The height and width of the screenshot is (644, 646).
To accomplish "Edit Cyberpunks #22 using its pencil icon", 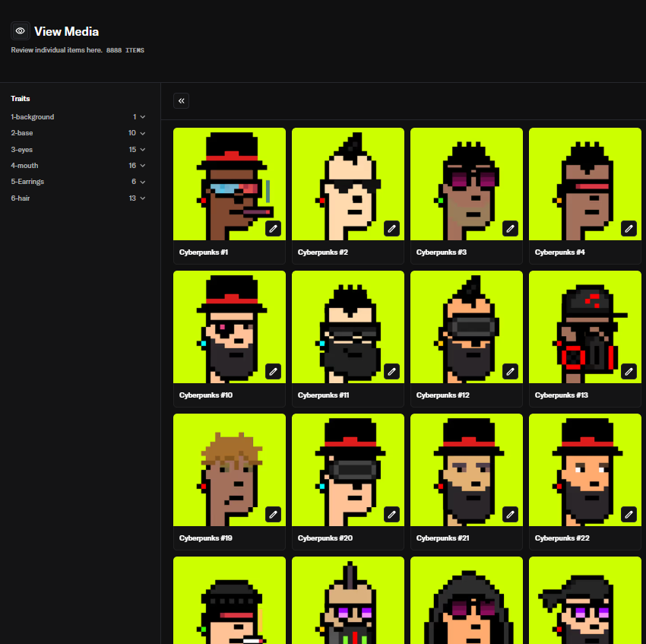I will pyautogui.click(x=629, y=515).
